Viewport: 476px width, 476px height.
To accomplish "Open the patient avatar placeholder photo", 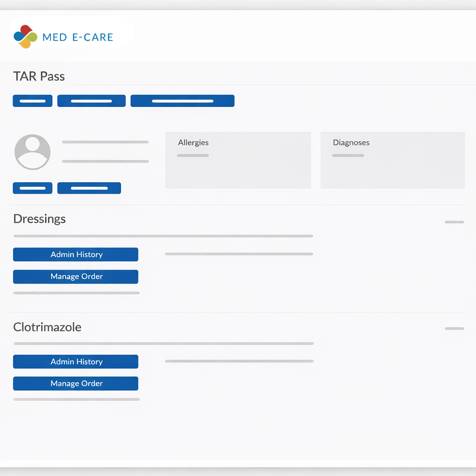I will click(x=33, y=152).
